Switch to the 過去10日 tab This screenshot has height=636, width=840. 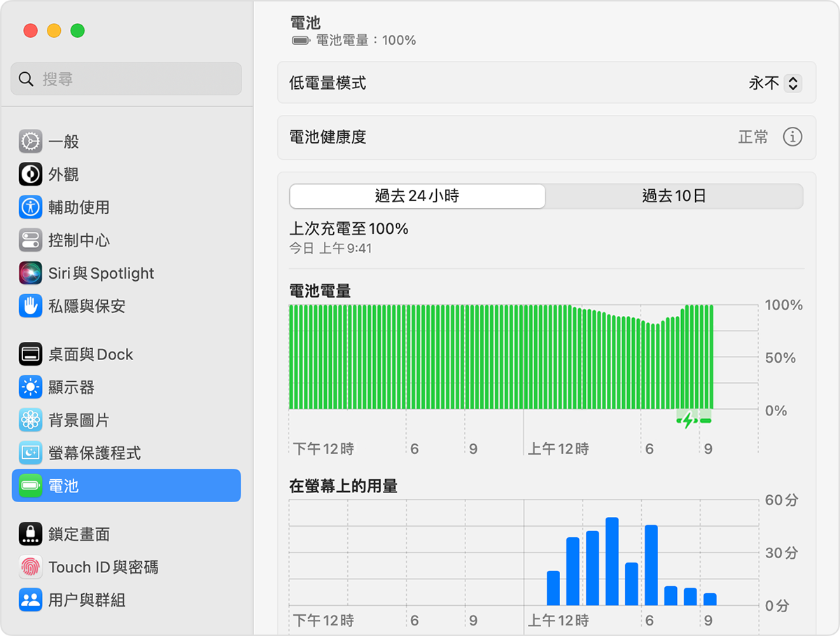coord(673,196)
